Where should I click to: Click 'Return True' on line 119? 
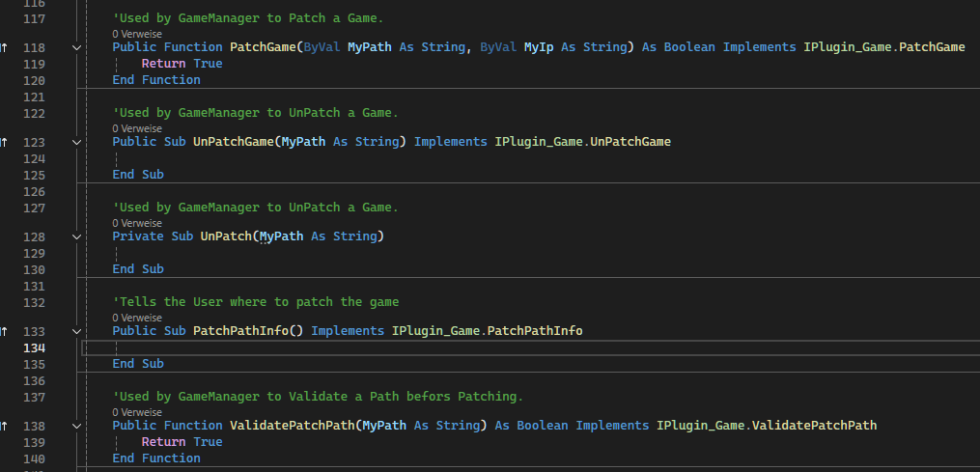click(x=182, y=64)
